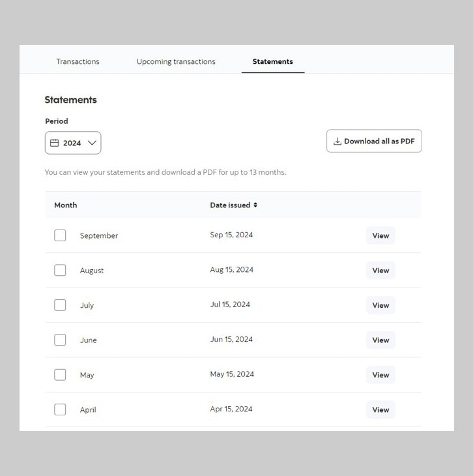This screenshot has width=473, height=476.
Task: Sort by Date issued arrows icon
Action: (255, 205)
